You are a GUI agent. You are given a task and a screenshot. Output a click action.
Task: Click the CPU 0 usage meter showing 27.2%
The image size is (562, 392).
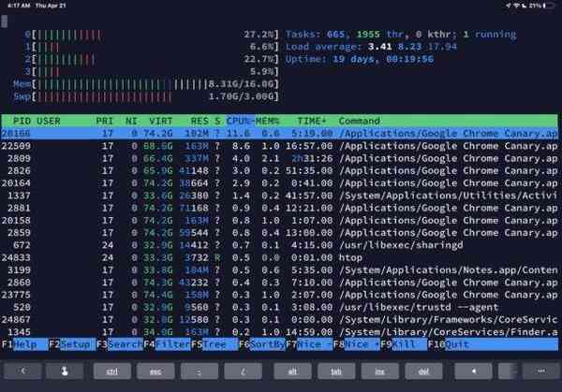151,35
